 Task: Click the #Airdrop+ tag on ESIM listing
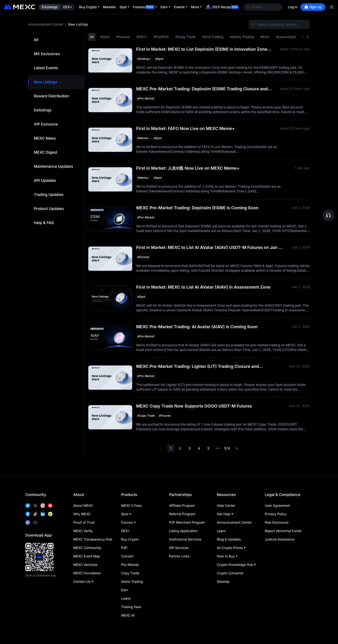tap(144, 59)
